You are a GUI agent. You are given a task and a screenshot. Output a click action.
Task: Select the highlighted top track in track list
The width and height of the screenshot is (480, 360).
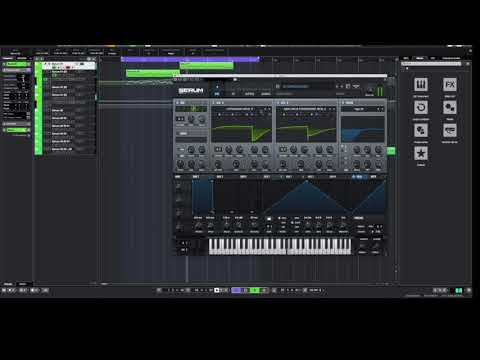pyautogui.click(x=69, y=65)
